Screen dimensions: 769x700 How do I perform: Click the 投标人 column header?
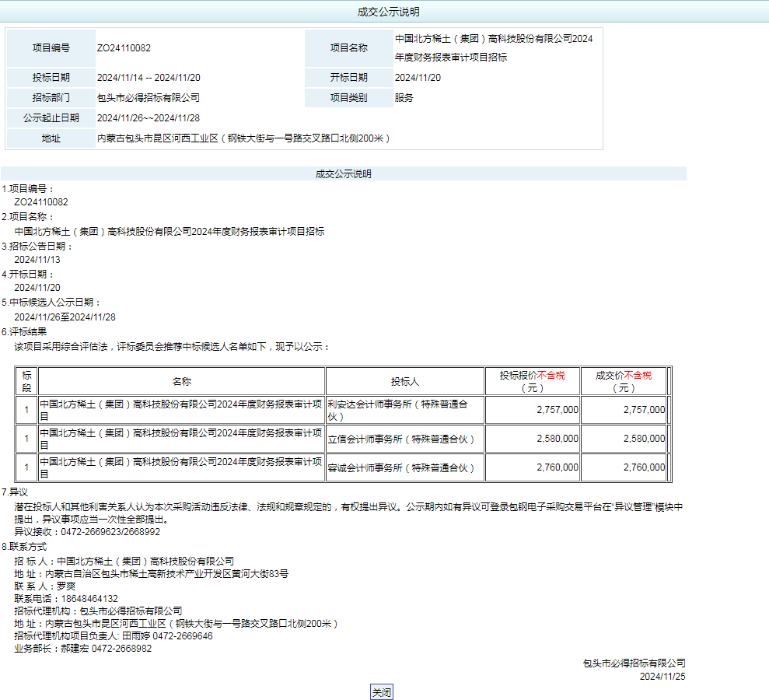405,382
